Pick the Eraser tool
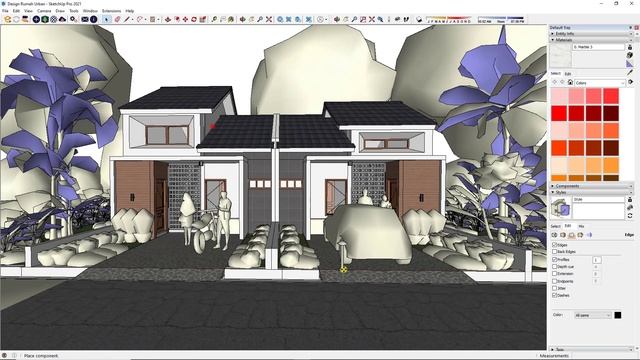This screenshot has width=640, height=360. pos(118,19)
